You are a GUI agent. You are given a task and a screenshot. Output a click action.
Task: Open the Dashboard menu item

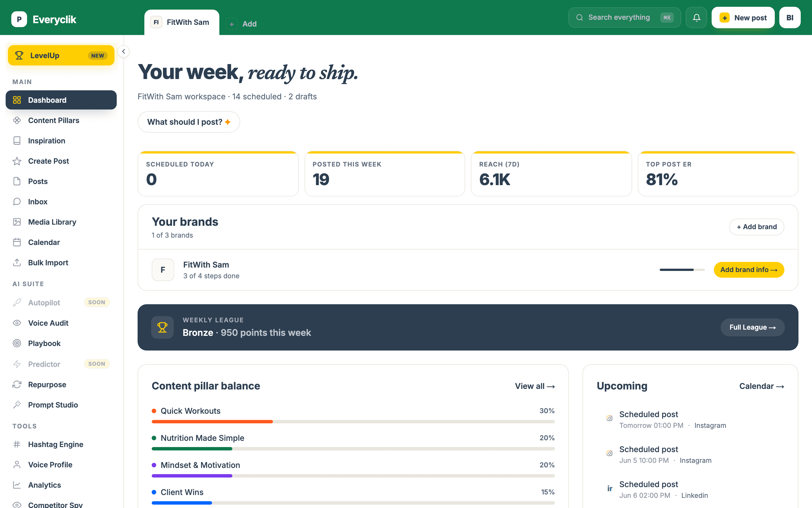coord(61,100)
